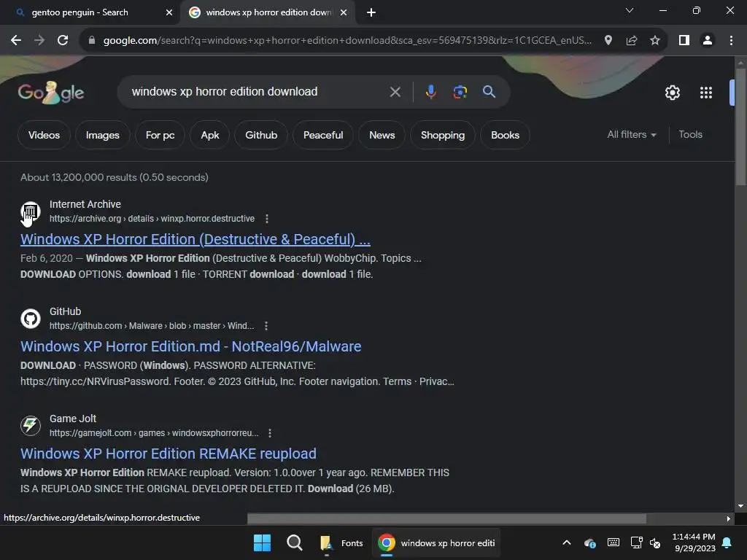Viewport: 747px width, 560px height.
Task: Clear the Google search box text
Action: (x=395, y=92)
